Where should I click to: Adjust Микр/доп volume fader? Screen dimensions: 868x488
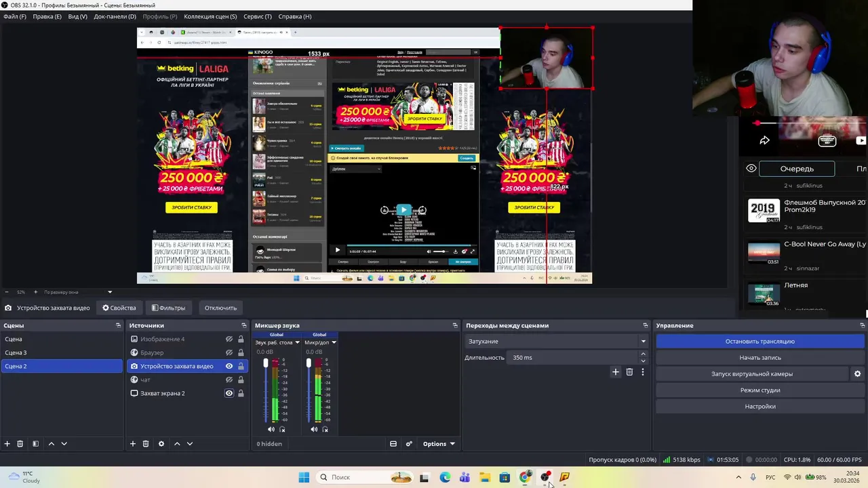point(309,364)
